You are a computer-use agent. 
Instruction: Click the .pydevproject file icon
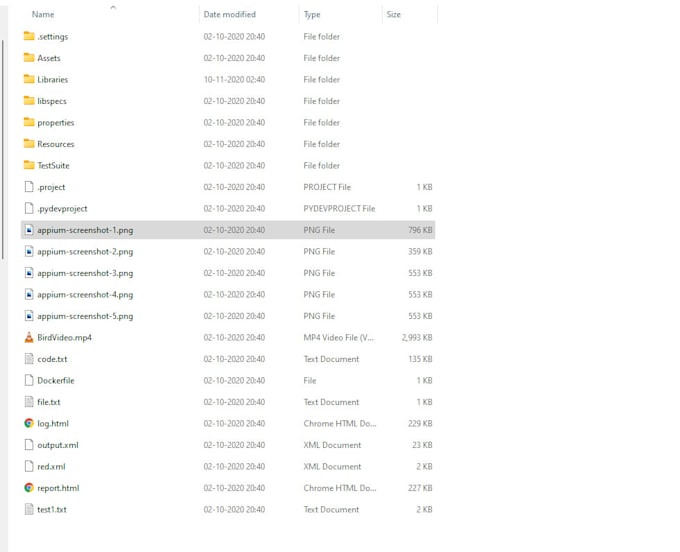pos(29,208)
